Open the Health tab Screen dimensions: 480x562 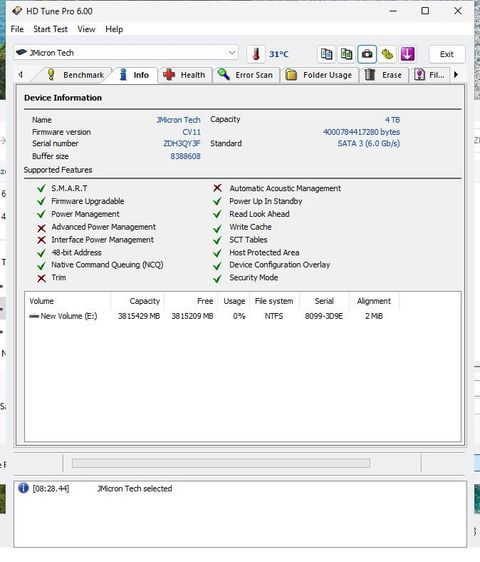(184, 75)
